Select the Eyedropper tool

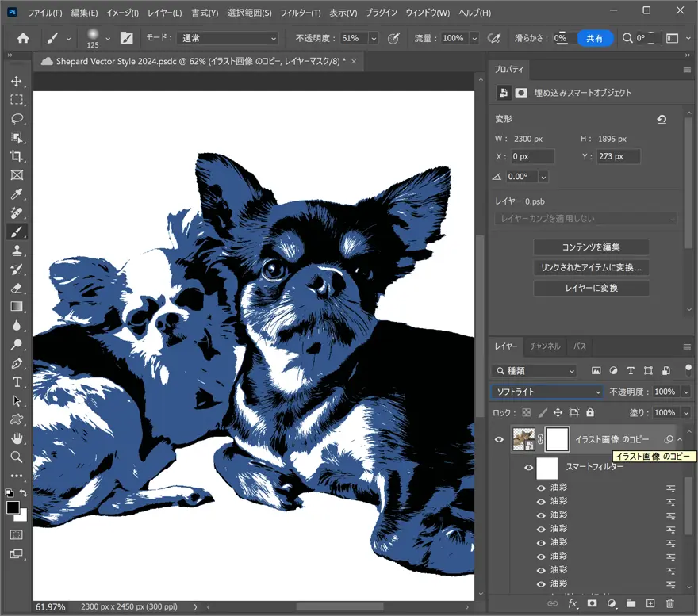tap(17, 194)
